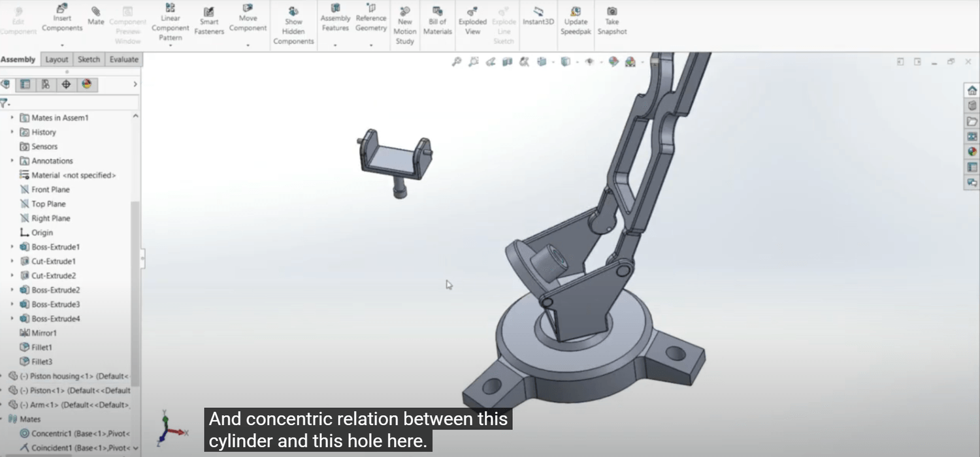Screen dimensions: 980x457
Task: Open File Explorer folder in task pane
Action: point(972,121)
